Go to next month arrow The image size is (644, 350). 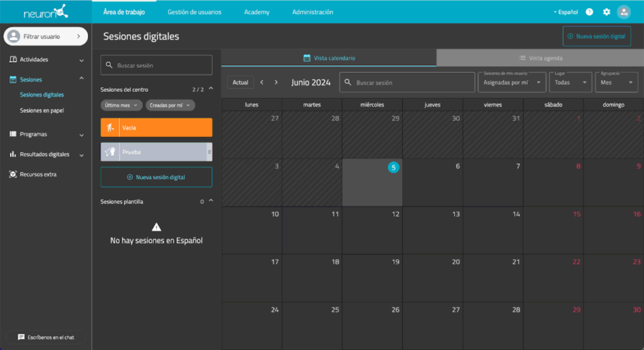276,82
